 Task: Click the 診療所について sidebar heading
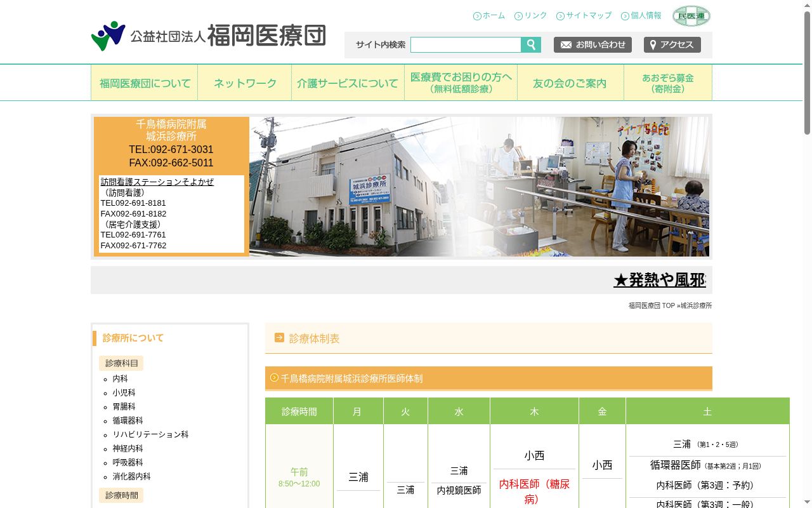point(133,338)
